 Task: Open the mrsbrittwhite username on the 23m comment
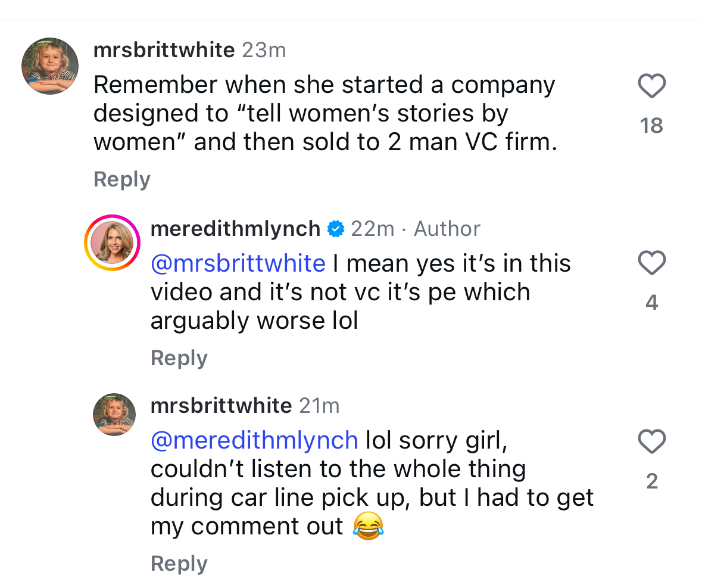[164, 50]
